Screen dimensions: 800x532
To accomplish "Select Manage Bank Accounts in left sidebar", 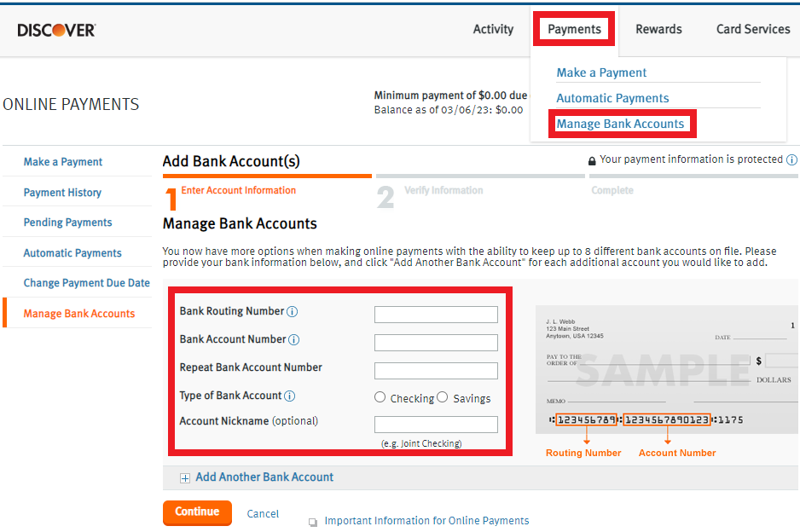I will pyautogui.click(x=79, y=314).
